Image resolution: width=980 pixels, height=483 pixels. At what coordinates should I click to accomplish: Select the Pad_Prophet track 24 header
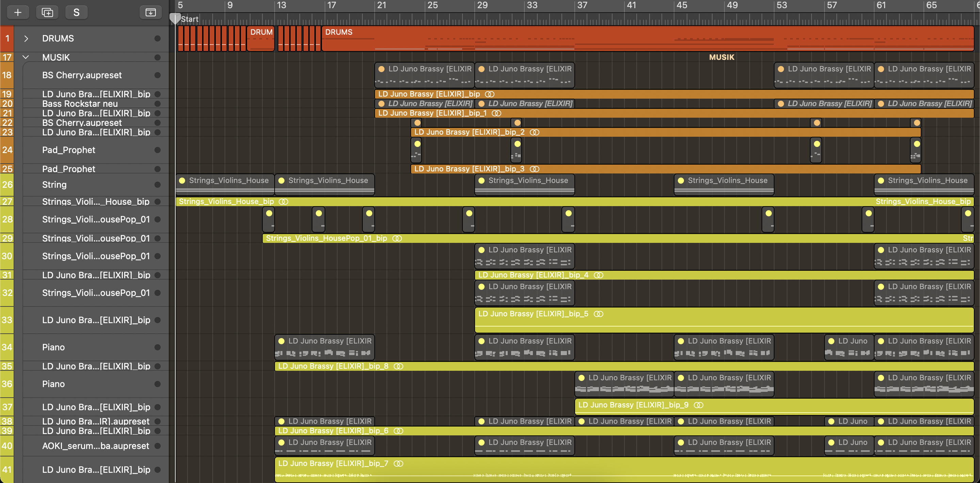tap(68, 150)
